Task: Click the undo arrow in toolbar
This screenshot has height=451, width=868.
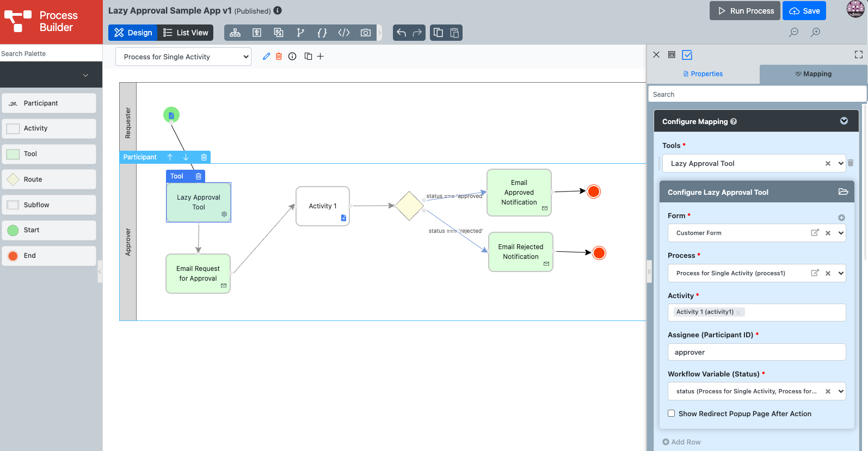Action: pos(401,33)
